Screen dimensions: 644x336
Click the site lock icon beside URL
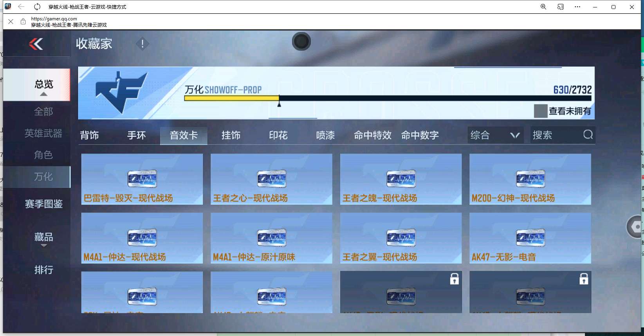click(x=23, y=22)
